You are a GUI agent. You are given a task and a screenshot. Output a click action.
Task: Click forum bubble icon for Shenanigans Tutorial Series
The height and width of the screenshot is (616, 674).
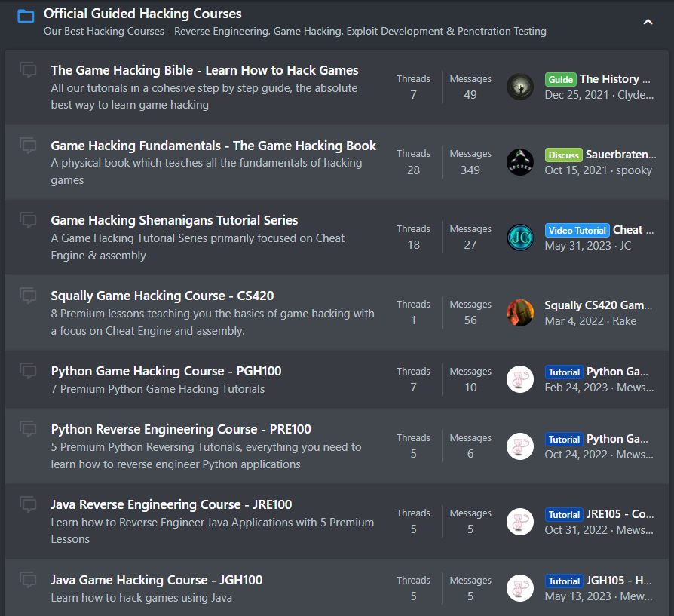[28, 220]
